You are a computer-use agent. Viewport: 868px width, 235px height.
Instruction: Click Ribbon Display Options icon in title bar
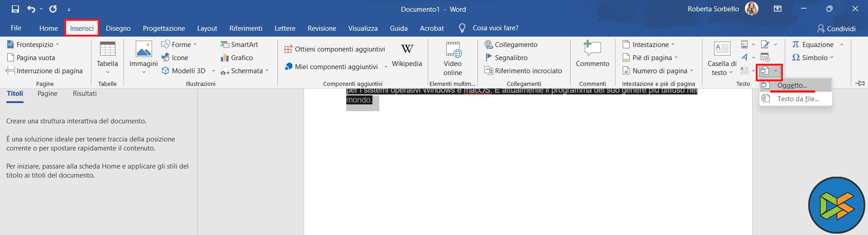click(x=777, y=9)
